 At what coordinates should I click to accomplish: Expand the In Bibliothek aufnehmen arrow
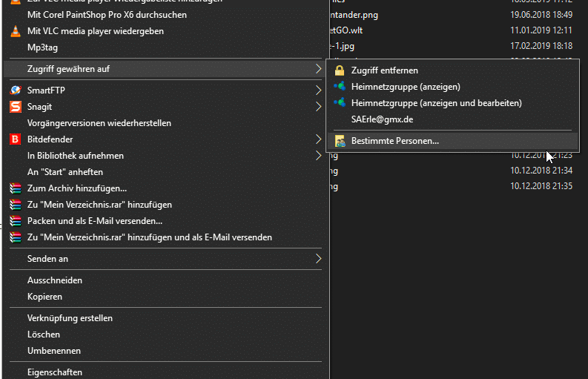[318, 156]
